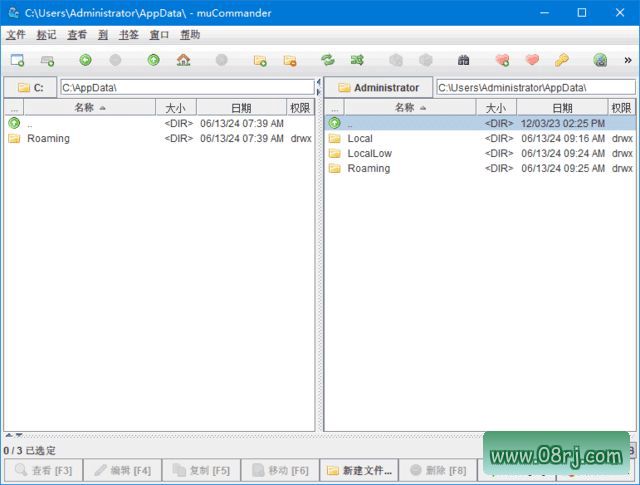Click the 删除 [F8] button

438,470
